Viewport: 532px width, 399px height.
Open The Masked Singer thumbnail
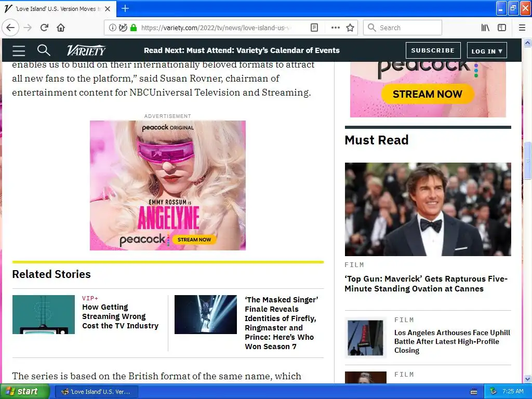click(206, 314)
